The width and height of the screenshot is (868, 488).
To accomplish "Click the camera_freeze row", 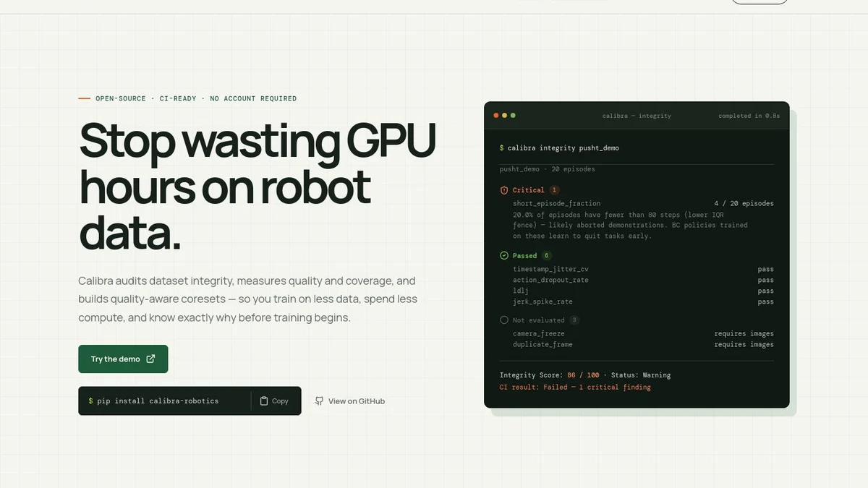I will click(643, 333).
